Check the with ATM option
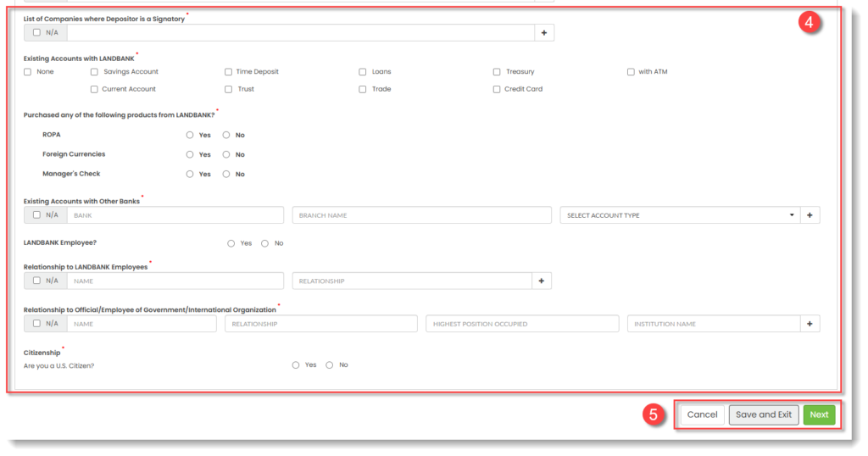 pyautogui.click(x=631, y=72)
